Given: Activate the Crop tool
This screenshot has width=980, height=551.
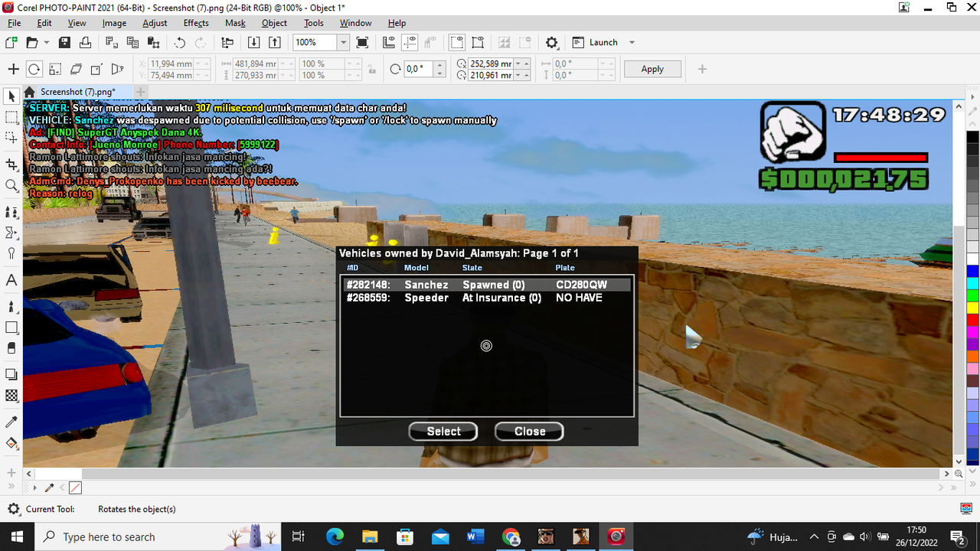Looking at the screenshot, I should click(11, 165).
